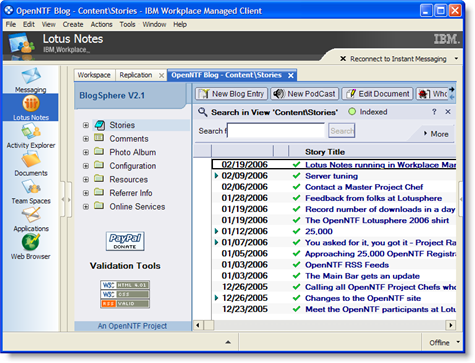
Task: Click the Resources folder icon
Action: tap(99, 178)
